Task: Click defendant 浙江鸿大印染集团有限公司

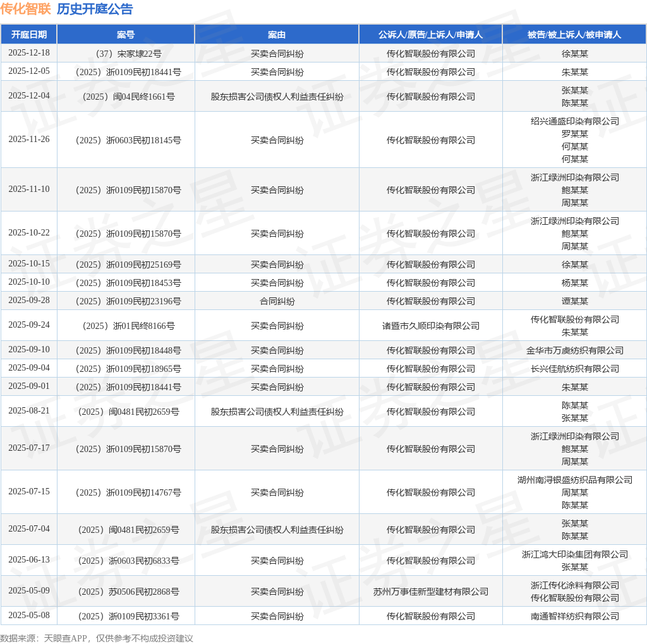Action: click(x=575, y=555)
